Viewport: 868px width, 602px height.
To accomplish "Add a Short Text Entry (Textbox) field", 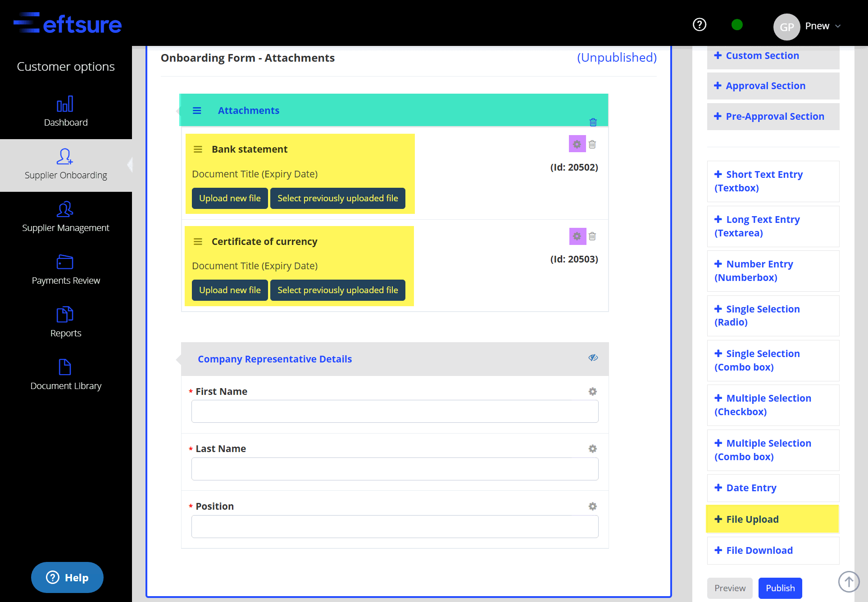I will 773,181.
